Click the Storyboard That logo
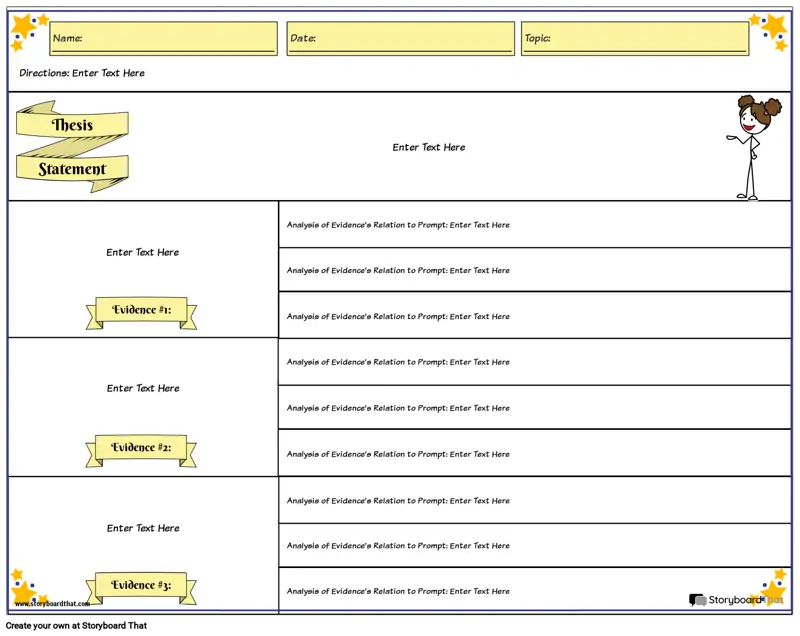The height and width of the screenshot is (636, 800). click(x=736, y=600)
